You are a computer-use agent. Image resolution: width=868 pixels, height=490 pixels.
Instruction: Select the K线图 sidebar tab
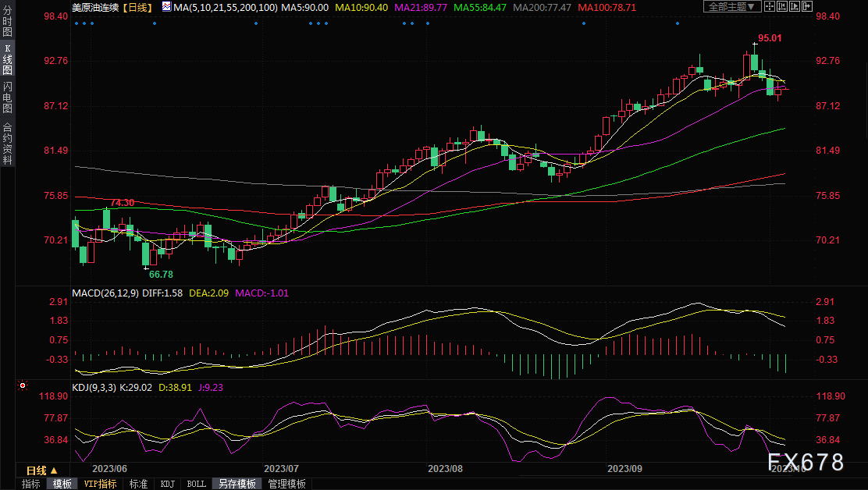(7, 64)
